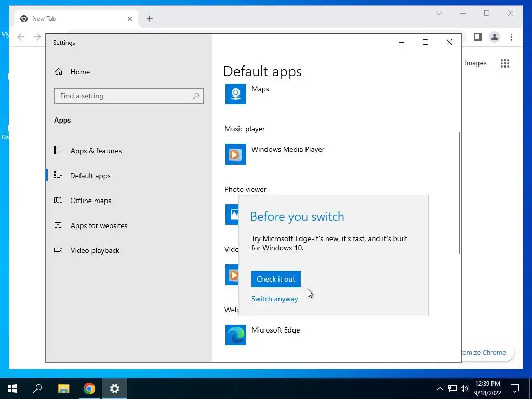Click the volume speaker tray icon
Screen dimensions: 532x399
pos(464,389)
